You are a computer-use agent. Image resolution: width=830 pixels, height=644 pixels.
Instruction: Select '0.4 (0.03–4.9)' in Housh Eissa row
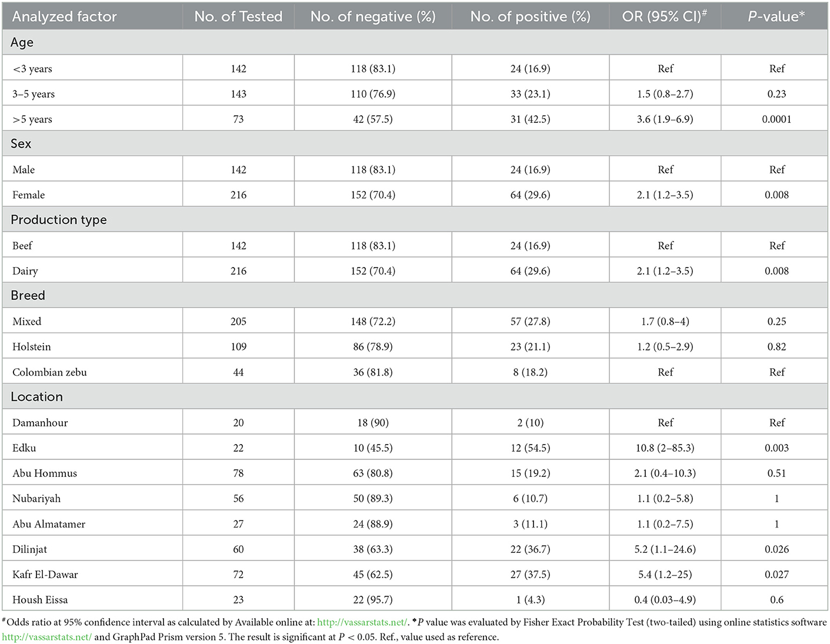click(x=665, y=600)
